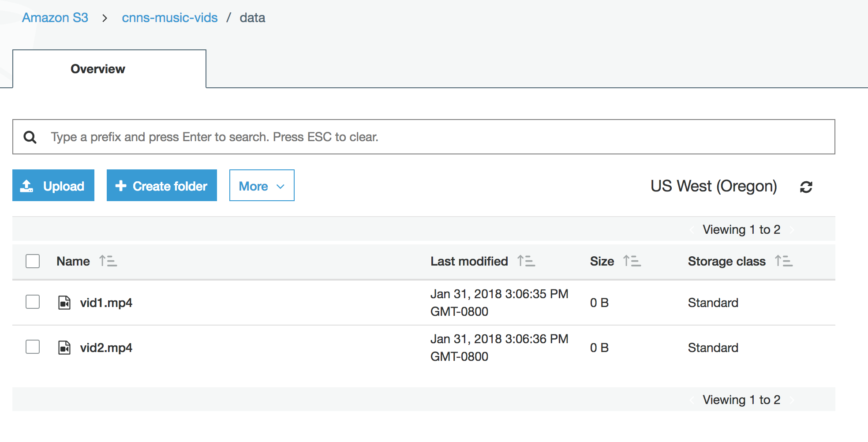Click the refresh icon next to US West (Oregon)

pyautogui.click(x=806, y=187)
